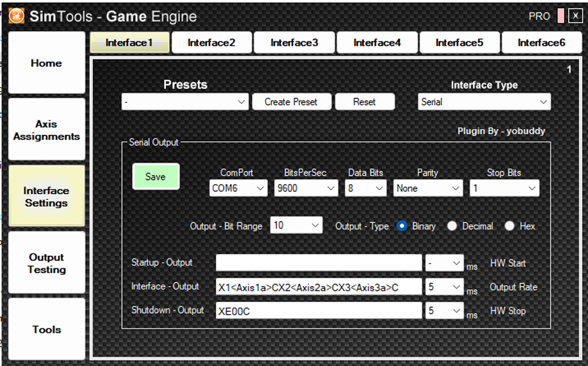Open the HW Stop ms dropdown
Viewport: 588px width, 366px height.
pyautogui.click(x=445, y=311)
